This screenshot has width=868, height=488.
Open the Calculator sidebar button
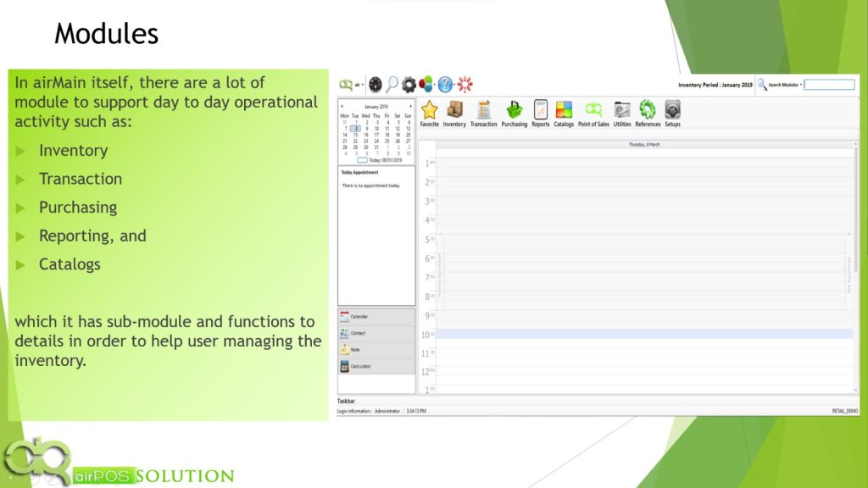pyautogui.click(x=376, y=366)
